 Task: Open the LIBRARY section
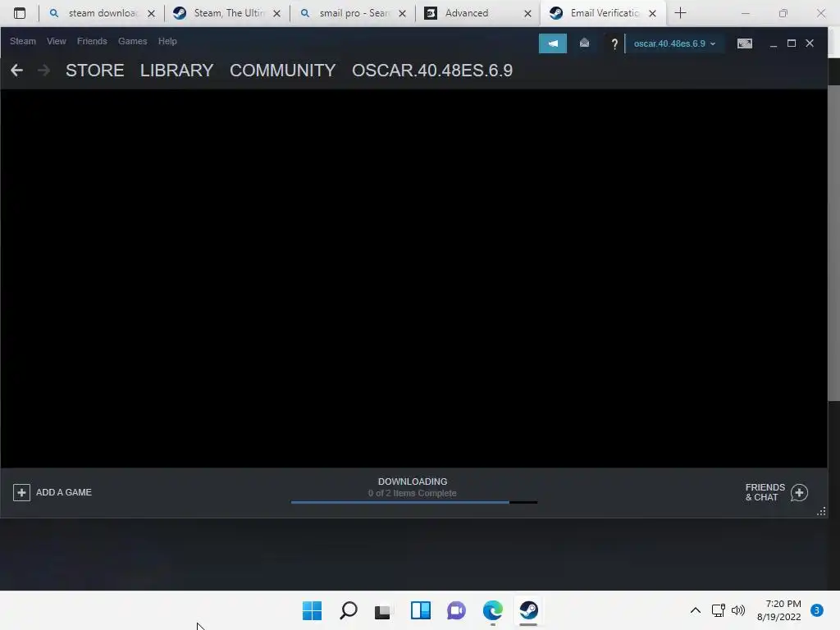click(177, 71)
